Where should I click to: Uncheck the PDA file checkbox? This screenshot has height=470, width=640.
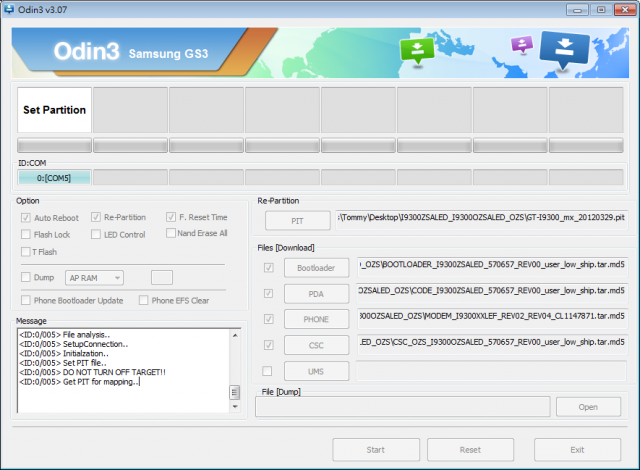click(x=269, y=293)
